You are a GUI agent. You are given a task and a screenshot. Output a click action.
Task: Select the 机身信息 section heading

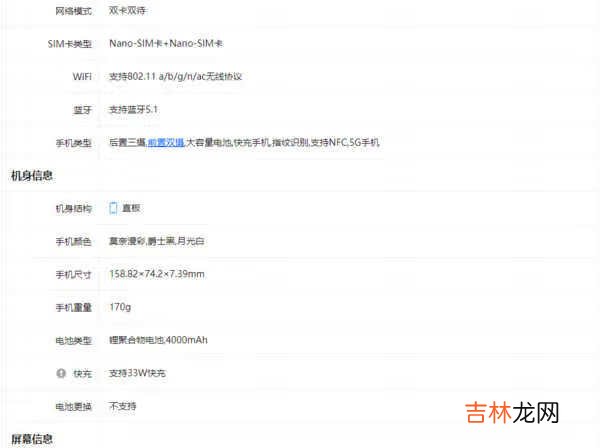[31, 176]
